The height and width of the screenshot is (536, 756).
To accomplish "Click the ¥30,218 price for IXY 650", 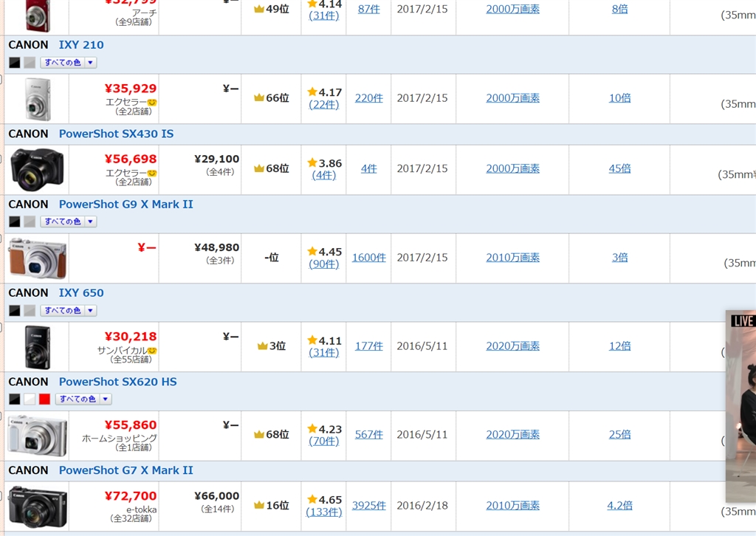I will tap(131, 337).
